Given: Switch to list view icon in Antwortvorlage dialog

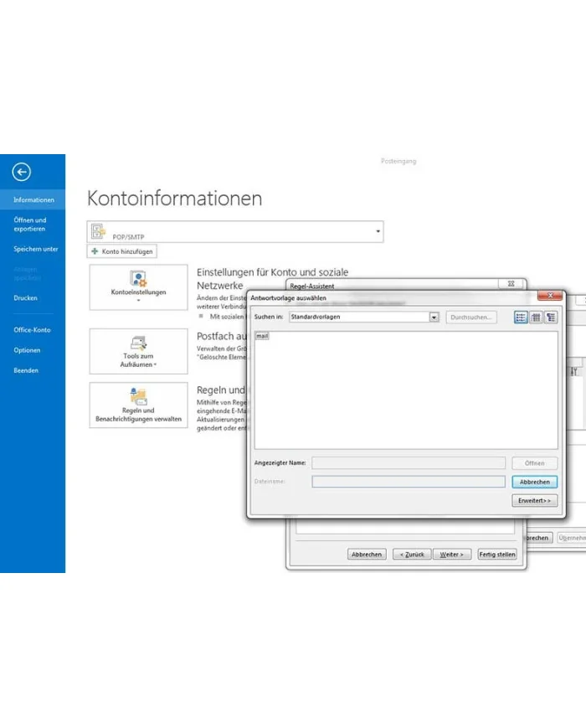Looking at the screenshot, I should (x=521, y=318).
